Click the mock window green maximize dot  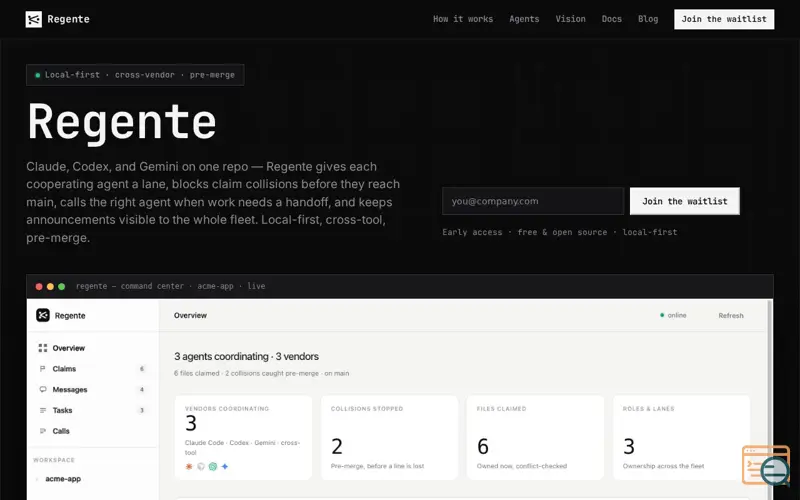click(x=61, y=286)
